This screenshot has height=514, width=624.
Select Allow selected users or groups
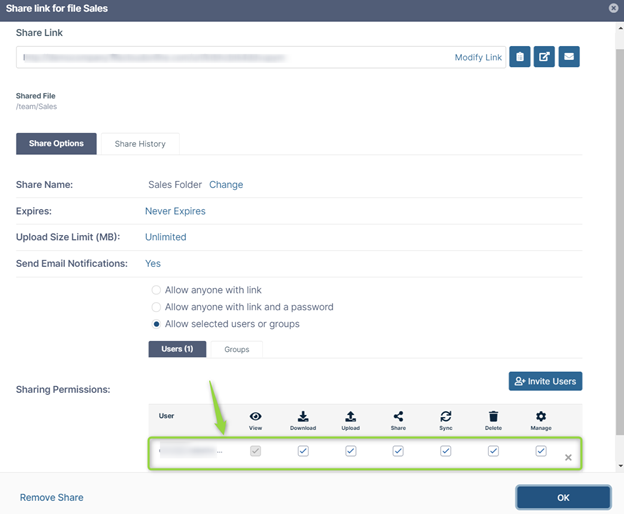(x=156, y=324)
